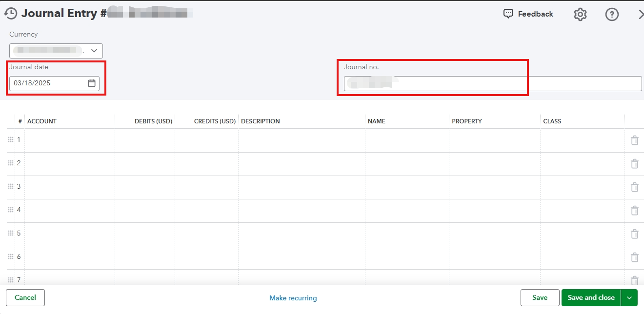Image resolution: width=644 pixels, height=314 pixels.
Task: Click the Feedback speech bubble icon
Action: (508, 14)
